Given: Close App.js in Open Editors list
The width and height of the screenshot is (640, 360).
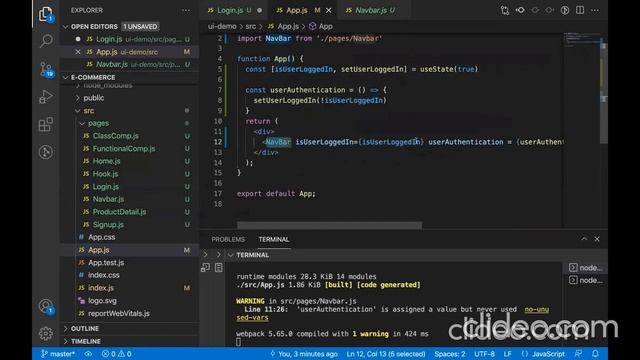Looking at the screenshot, I should (x=78, y=52).
